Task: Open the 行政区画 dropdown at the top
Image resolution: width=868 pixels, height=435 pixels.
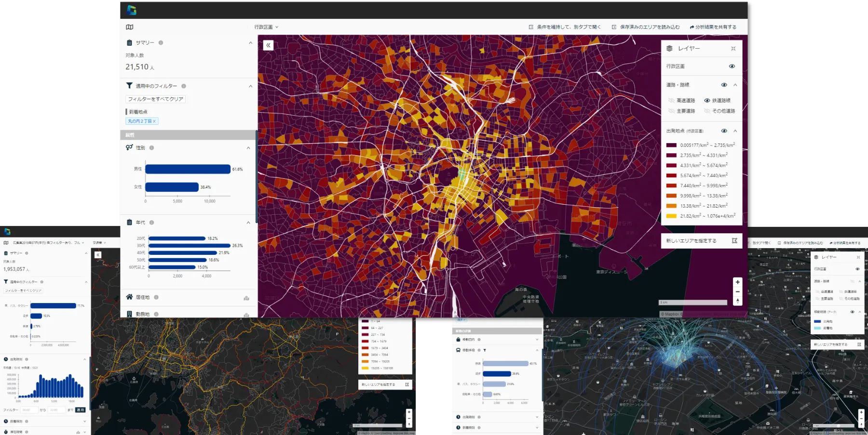Action: (264, 27)
